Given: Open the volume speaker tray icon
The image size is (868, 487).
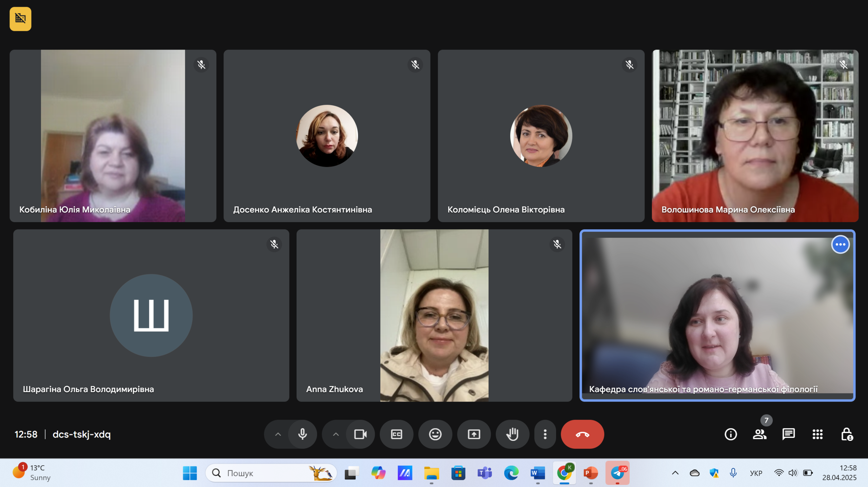Looking at the screenshot, I should tap(793, 473).
